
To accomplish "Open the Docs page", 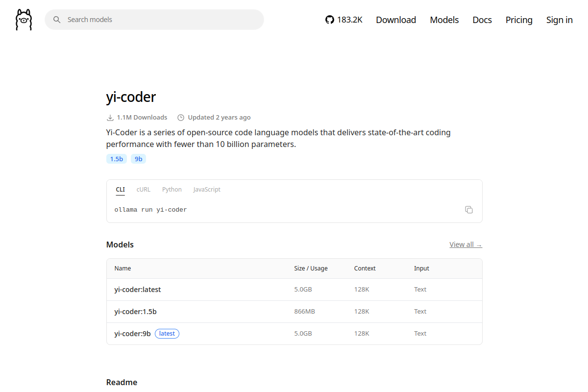I will (482, 20).
